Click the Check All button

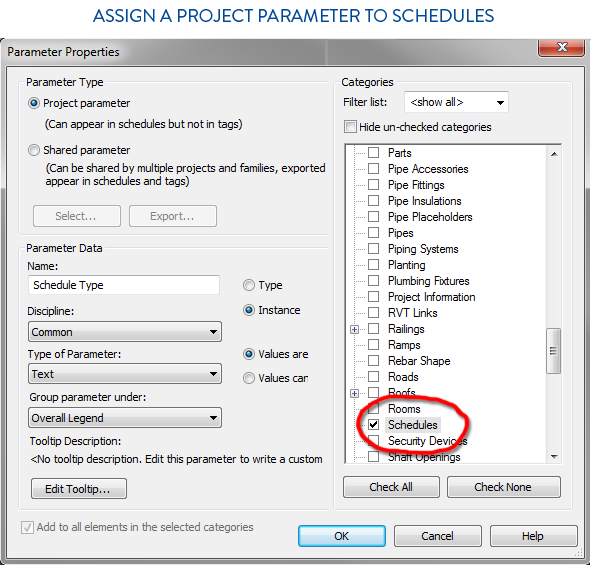pos(391,487)
